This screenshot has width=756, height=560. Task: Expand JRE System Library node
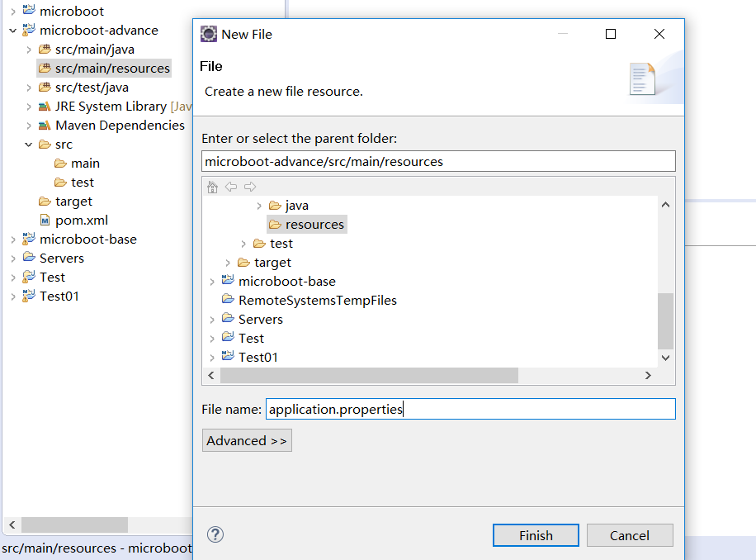[x=28, y=107]
